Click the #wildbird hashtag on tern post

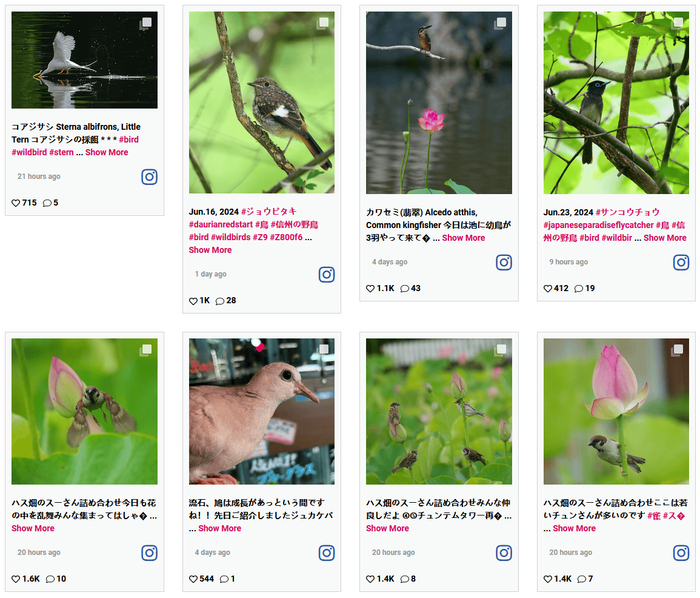[x=29, y=152]
